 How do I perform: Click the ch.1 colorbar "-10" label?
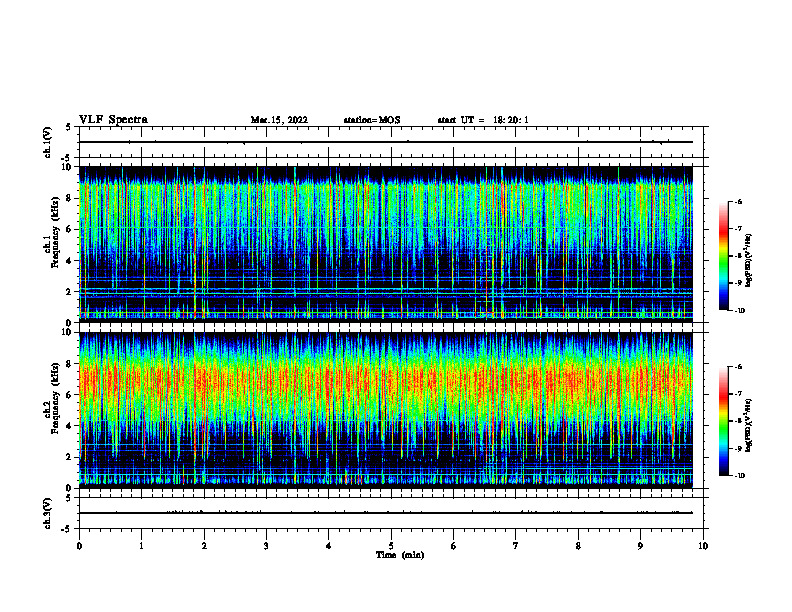[739, 311]
